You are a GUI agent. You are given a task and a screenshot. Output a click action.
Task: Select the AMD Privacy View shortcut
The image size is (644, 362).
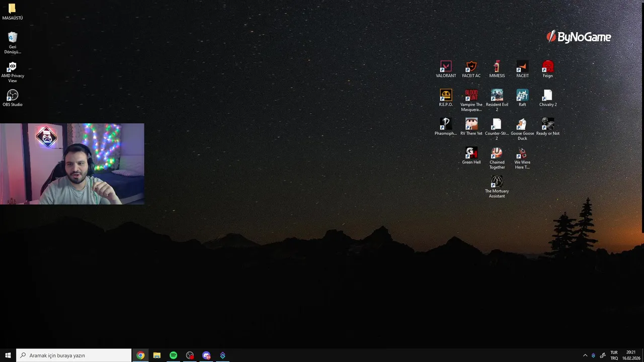[13, 72]
